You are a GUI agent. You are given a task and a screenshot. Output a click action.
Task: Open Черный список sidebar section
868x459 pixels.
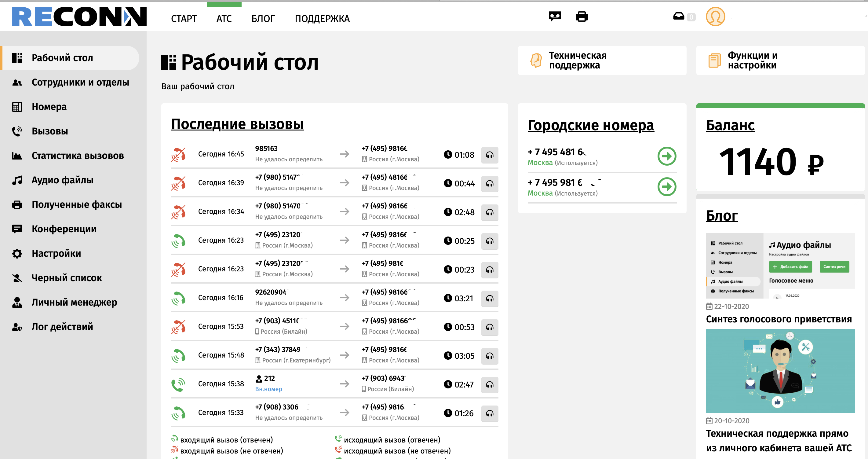click(x=66, y=277)
